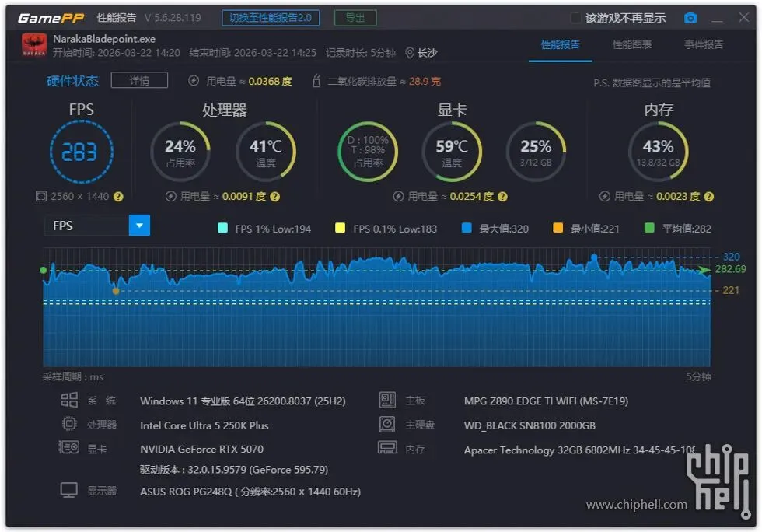Click the orange minimum marker on the chart
762x532 pixels.
pyautogui.click(x=116, y=292)
